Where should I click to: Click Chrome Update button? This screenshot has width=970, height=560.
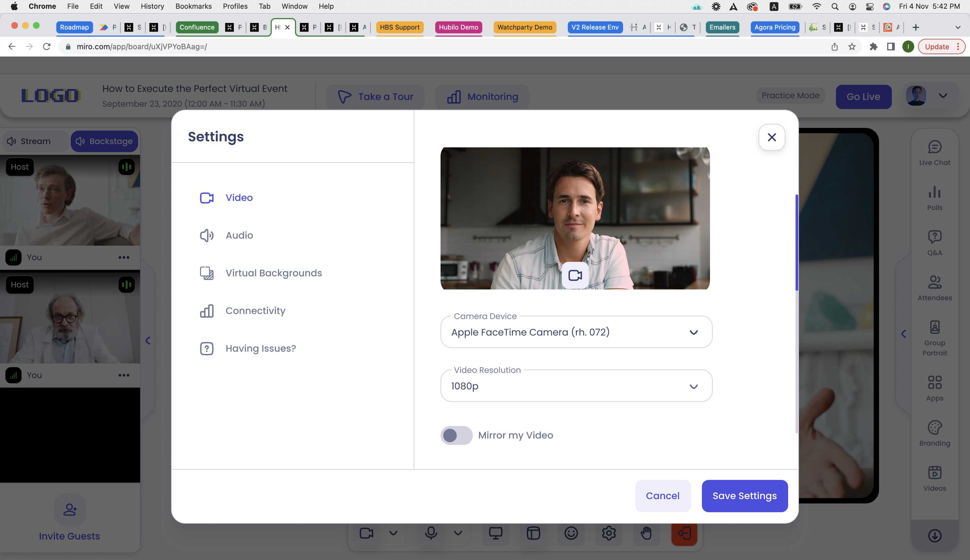coord(941,46)
